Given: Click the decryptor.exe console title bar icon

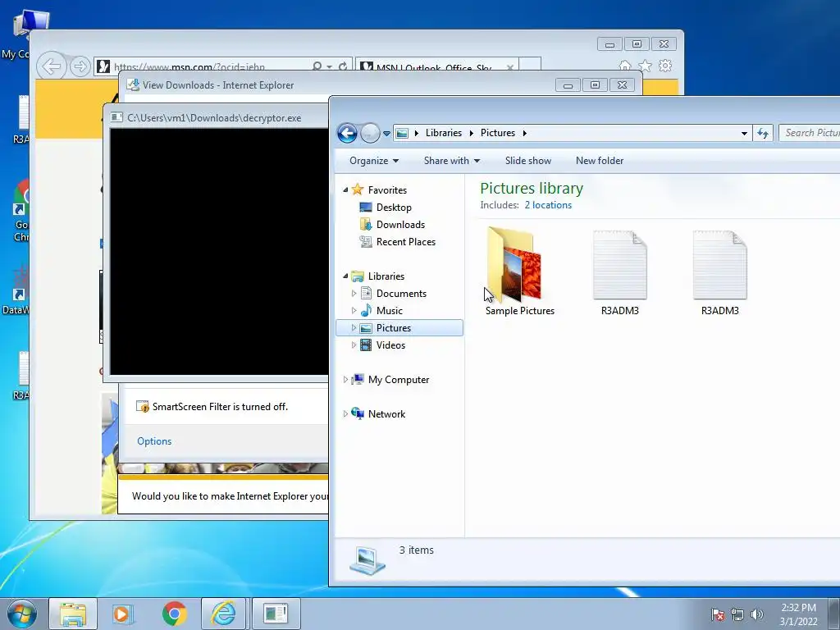Looking at the screenshot, I should (x=116, y=118).
